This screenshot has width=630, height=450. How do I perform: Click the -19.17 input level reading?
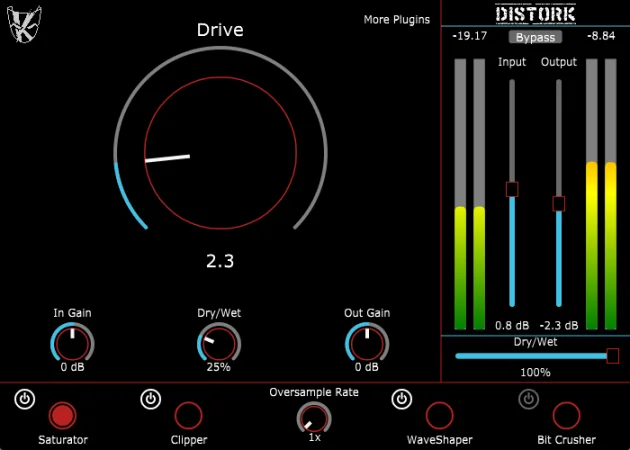469,36
